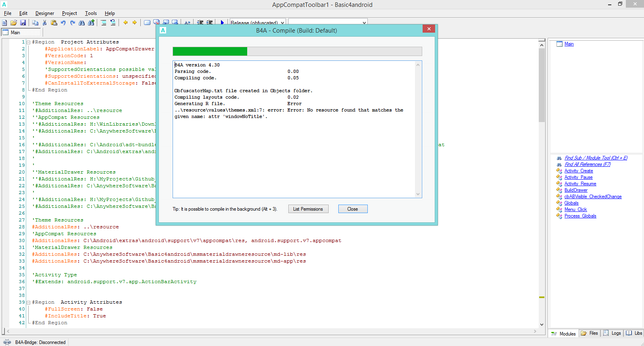
Task: Click editor scrollbar down arrow
Action: (x=542, y=324)
